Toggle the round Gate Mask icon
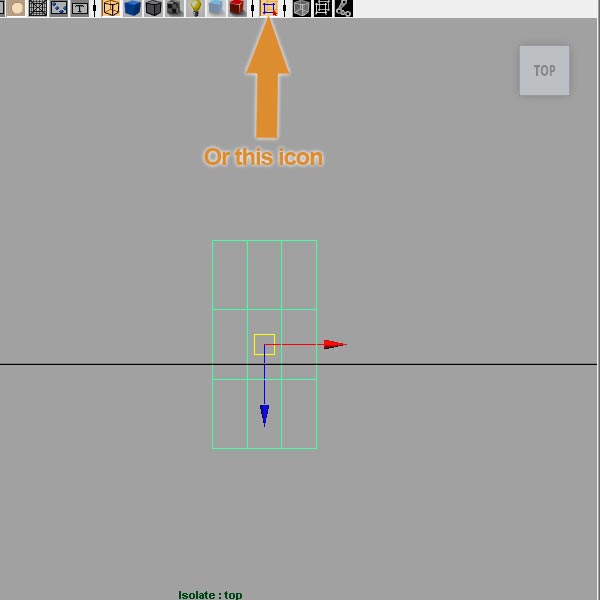Image resolution: width=600 pixels, height=600 pixels. [x=16, y=8]
